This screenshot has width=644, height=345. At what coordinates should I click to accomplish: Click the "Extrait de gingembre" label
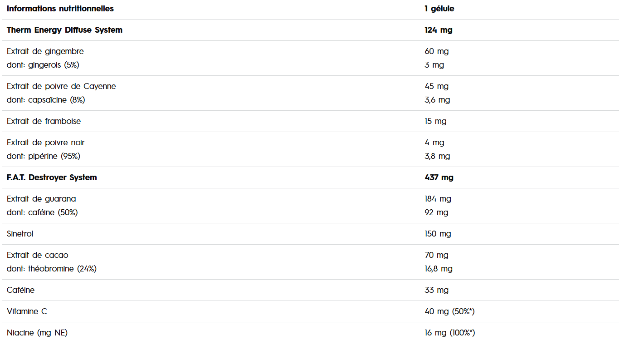click(45, 51)
